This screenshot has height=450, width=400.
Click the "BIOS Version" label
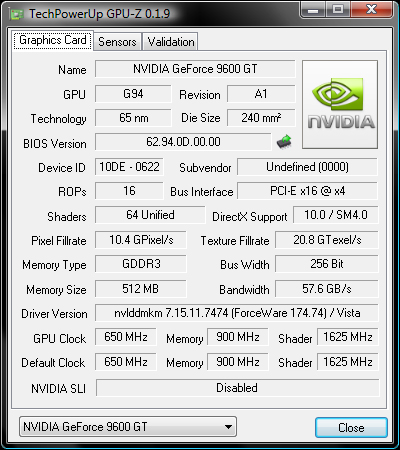tap(55, 144)
